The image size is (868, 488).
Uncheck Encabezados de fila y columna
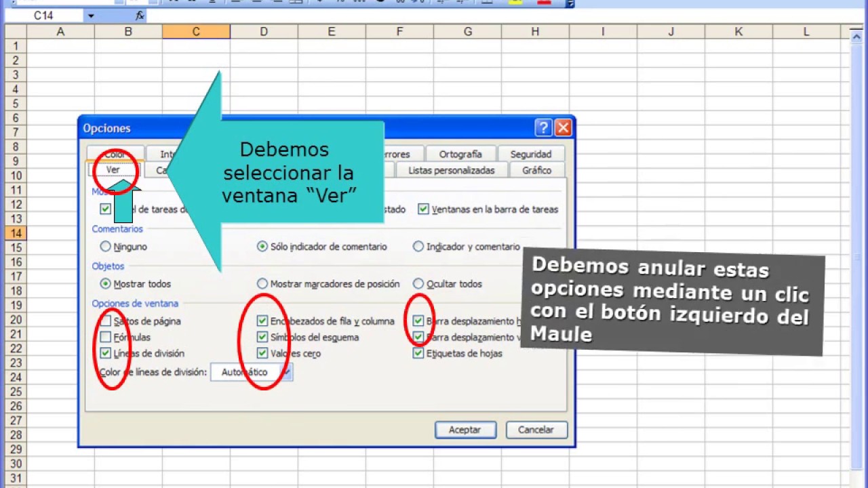262,321
